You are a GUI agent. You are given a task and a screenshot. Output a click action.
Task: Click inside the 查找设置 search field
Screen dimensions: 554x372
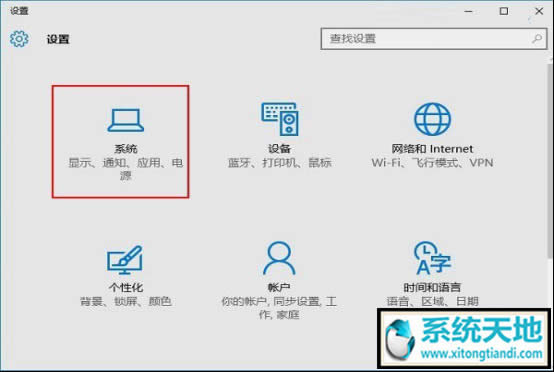(x=434, y=39)
